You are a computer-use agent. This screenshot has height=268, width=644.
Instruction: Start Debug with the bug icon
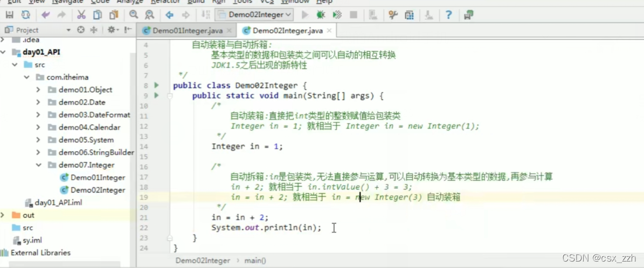(321, 15)
